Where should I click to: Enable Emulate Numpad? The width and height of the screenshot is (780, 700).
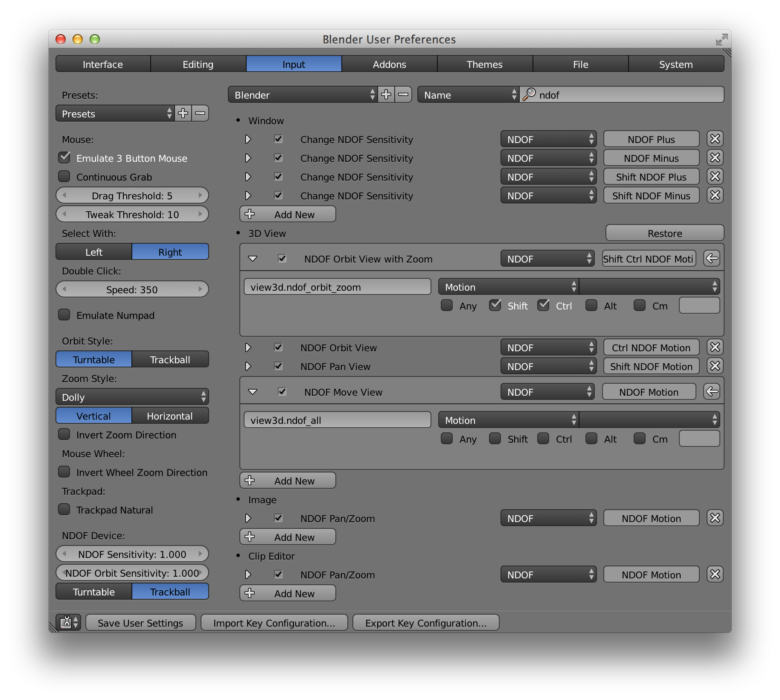pyautogui.click(x=64, y=315)
